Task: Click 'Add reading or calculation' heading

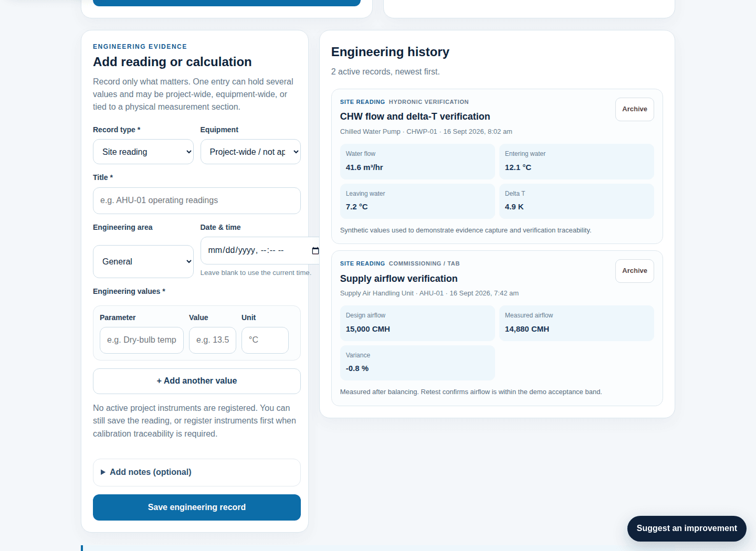Action: click(x=172, y=62)
